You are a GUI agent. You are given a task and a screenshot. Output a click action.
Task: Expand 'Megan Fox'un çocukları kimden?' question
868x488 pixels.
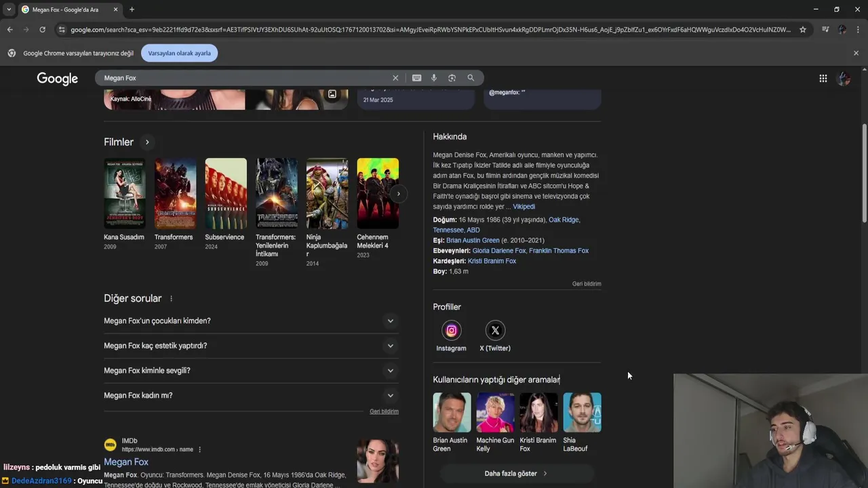point(251,321)
